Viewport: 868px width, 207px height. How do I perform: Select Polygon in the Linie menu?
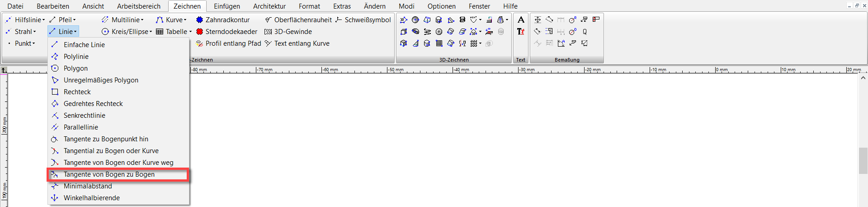click(118, 68)
